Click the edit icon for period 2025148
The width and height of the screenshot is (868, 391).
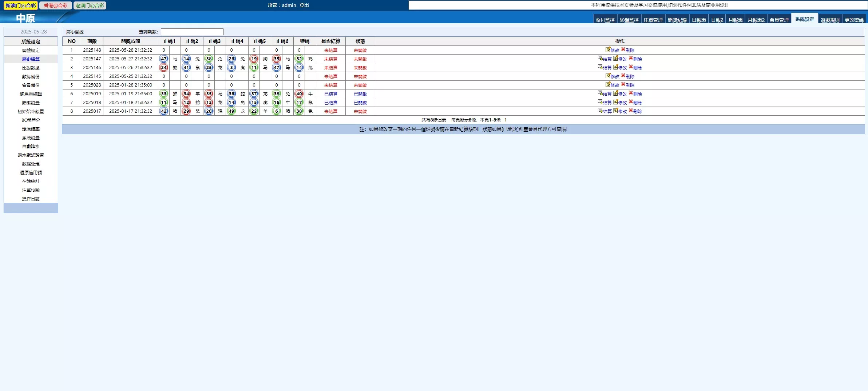pyautogui.click(x=608, y=49)
